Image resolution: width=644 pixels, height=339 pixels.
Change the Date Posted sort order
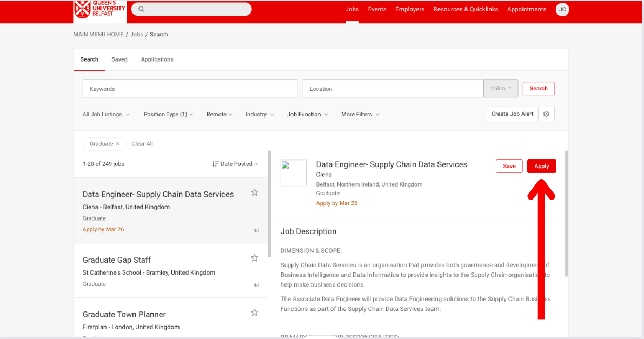pos(235,164)
